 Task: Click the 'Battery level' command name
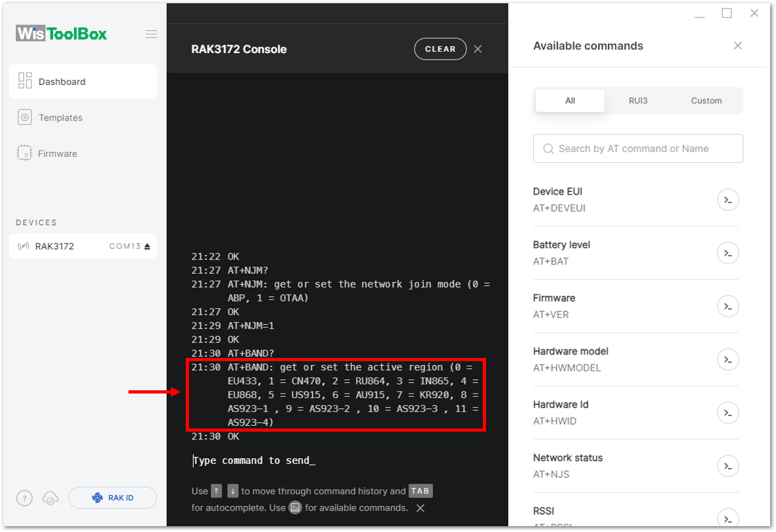tap(561, 245)
